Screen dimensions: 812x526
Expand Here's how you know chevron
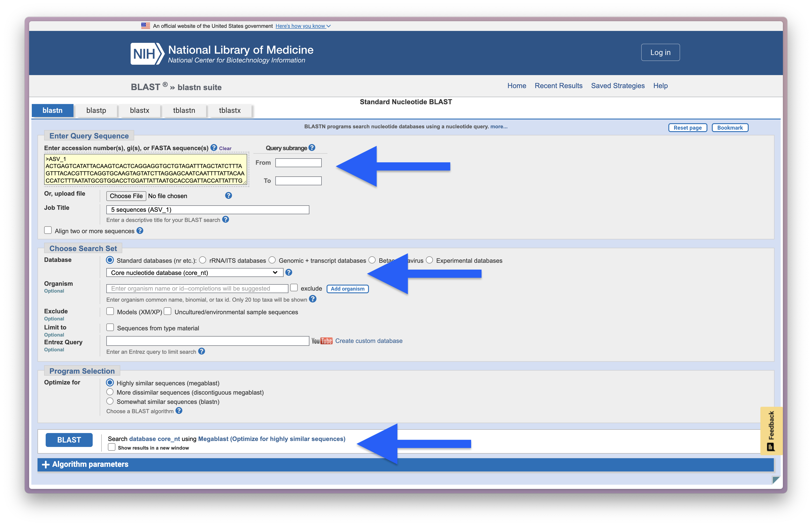click(x=329, y=26)
